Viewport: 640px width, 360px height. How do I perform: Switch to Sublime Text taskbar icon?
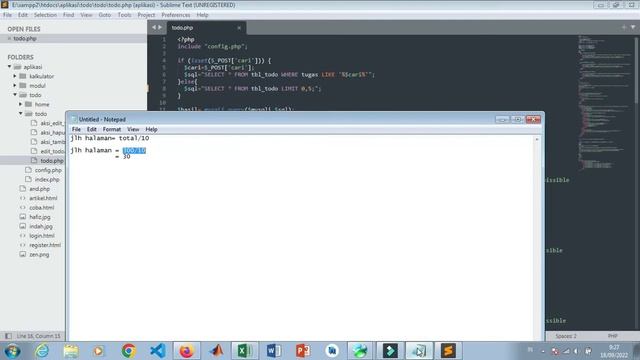pos(448,351)
